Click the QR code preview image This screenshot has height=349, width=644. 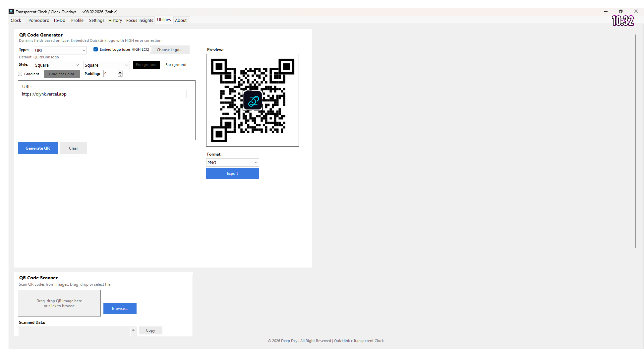pos(253,100)
